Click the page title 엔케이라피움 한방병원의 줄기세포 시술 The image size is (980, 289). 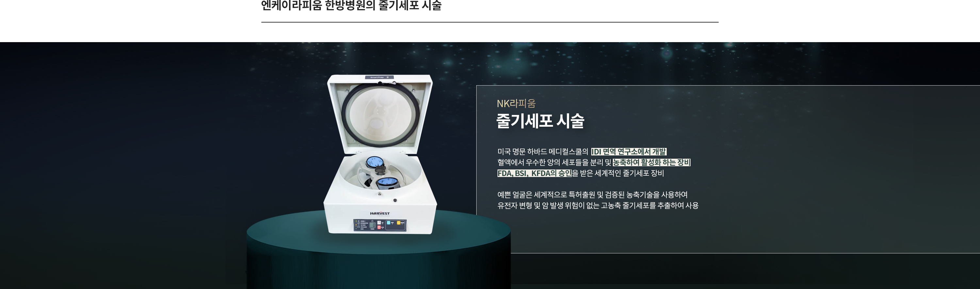[351, 6]
